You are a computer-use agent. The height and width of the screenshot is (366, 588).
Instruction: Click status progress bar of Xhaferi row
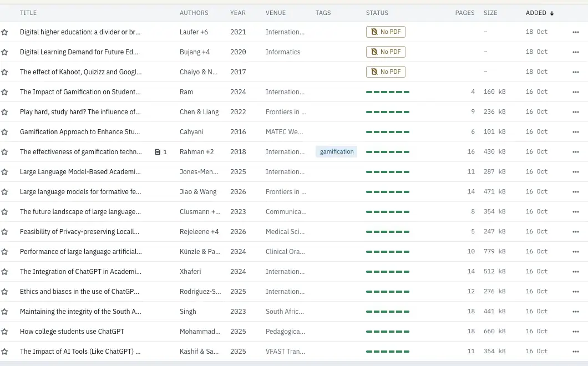[387, 272]
